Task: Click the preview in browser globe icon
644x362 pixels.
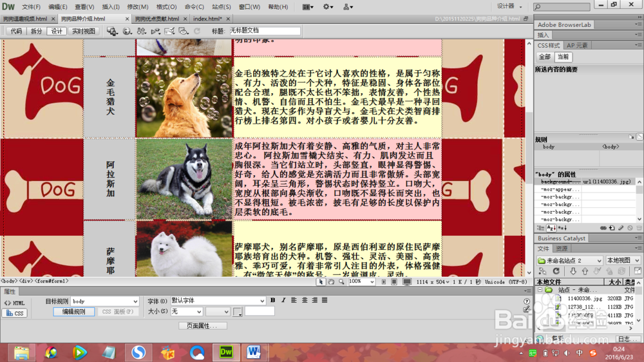Action: [x=127, y=31]
